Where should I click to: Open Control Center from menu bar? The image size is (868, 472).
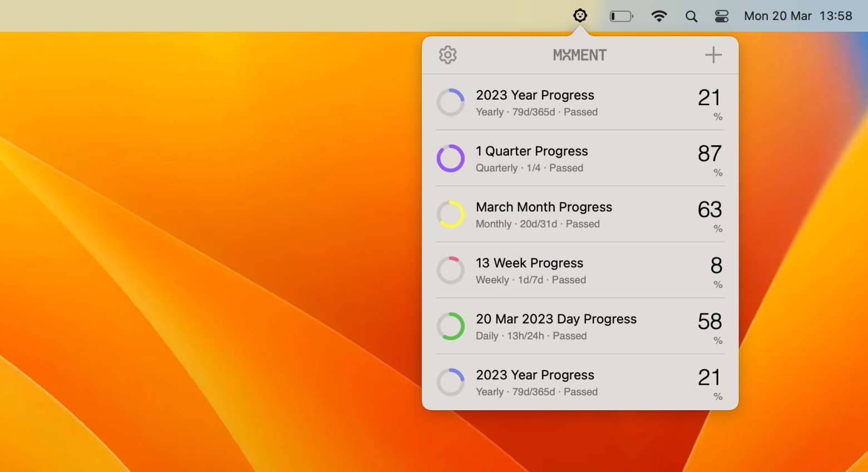coord(722,16)
